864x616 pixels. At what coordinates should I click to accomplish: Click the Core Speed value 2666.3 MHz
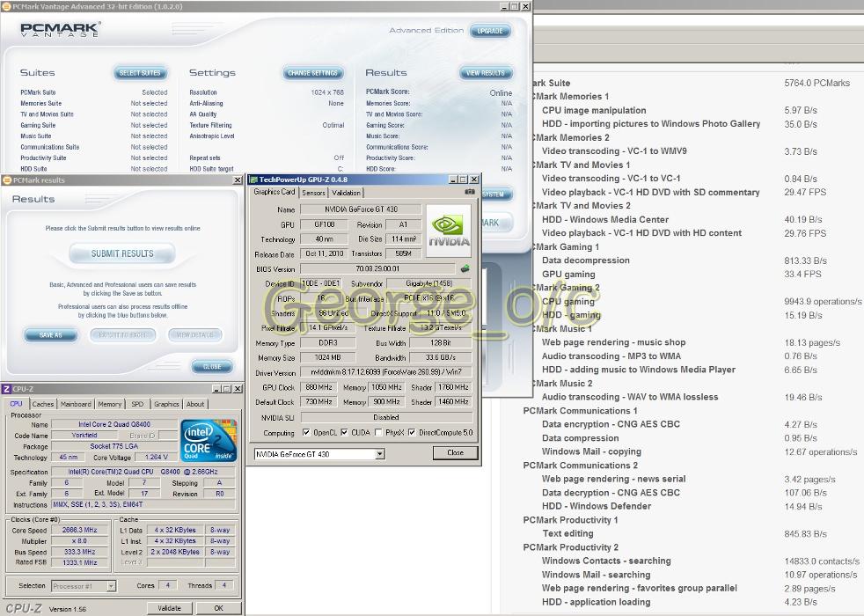[x=80, y=530]
